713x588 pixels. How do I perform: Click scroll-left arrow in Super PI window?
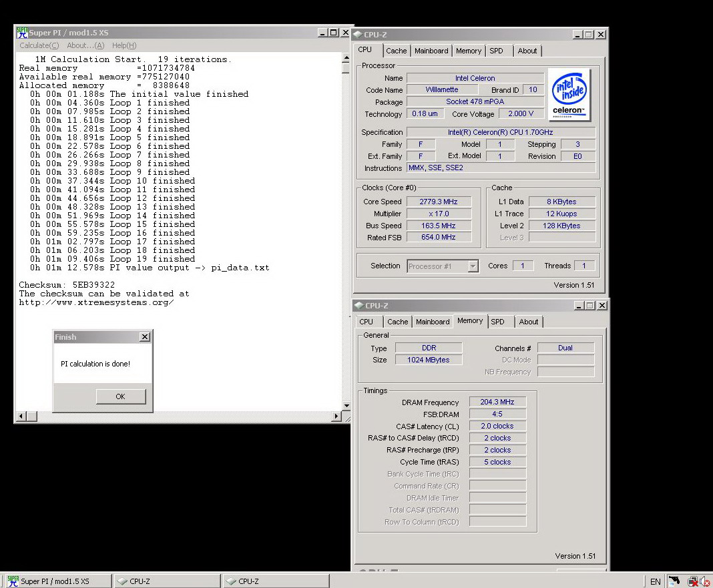coord(21,416)
